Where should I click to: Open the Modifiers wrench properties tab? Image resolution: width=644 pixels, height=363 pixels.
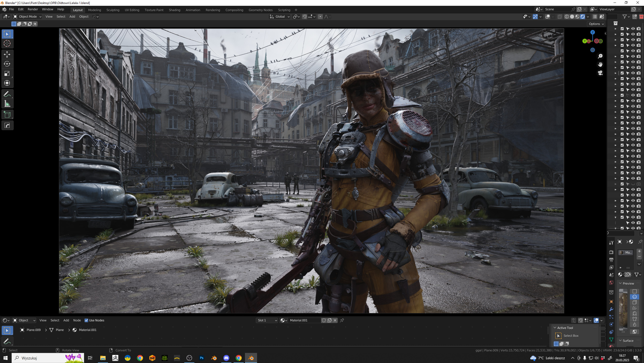[611, 309]
